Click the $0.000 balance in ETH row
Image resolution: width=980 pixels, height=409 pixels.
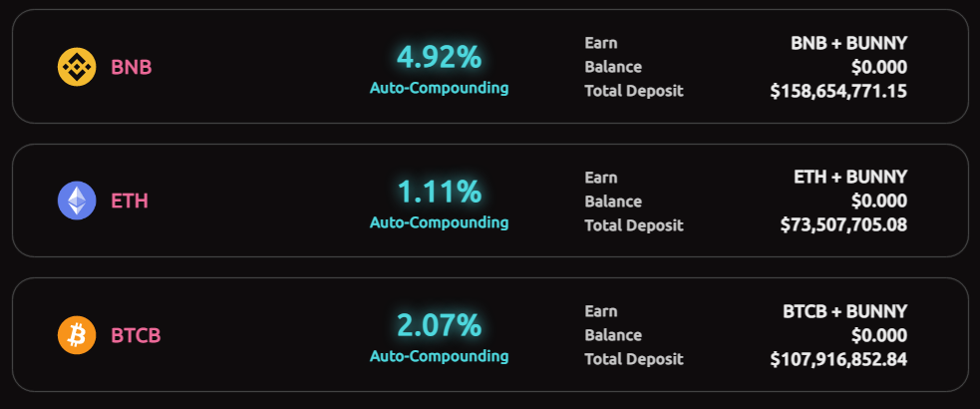pyautogui.click(x=878, y=201)
